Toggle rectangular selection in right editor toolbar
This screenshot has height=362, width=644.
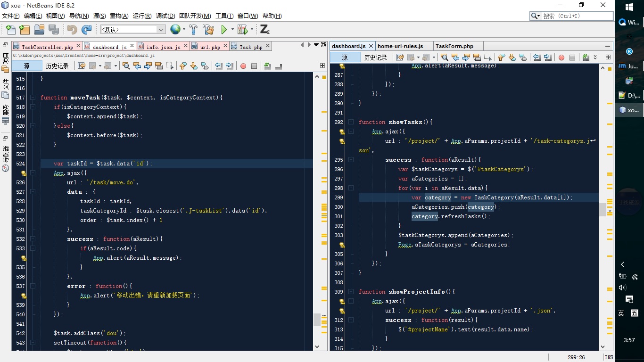[487, 58]
